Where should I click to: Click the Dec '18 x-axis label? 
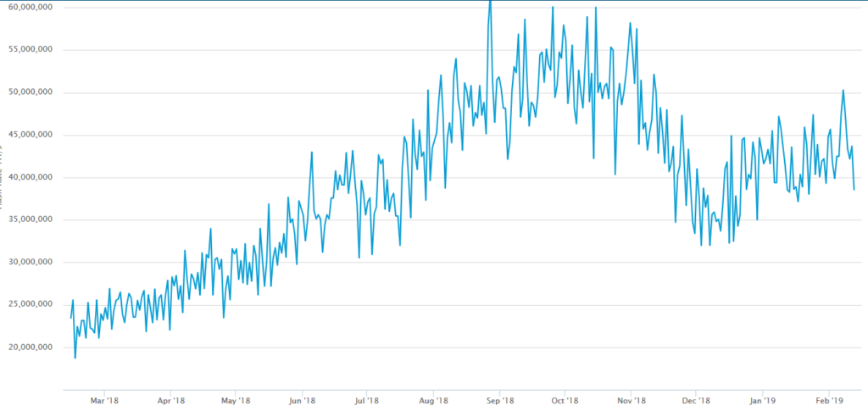point(696,400)
